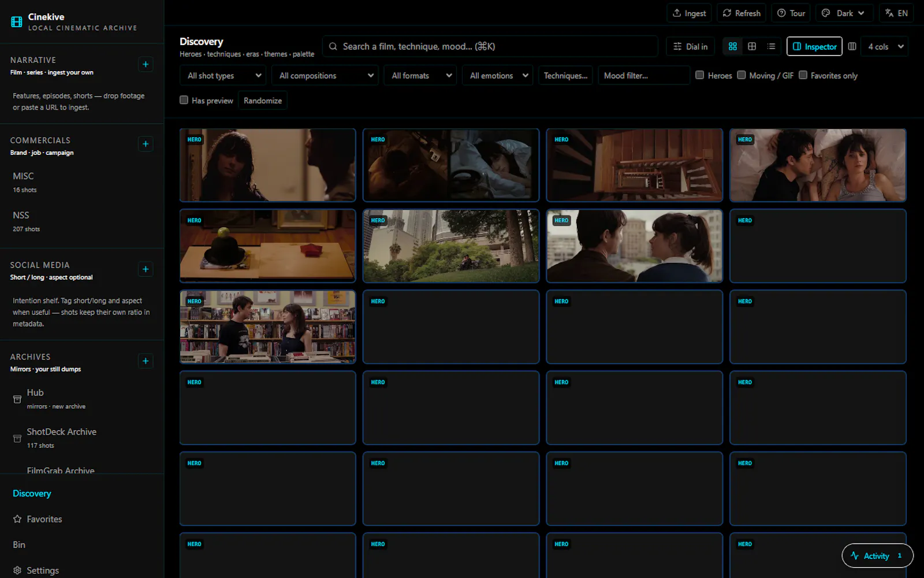The image size is (924, 578).
Task: Add a new Archives mirror with plus
Action: [146, 361]
